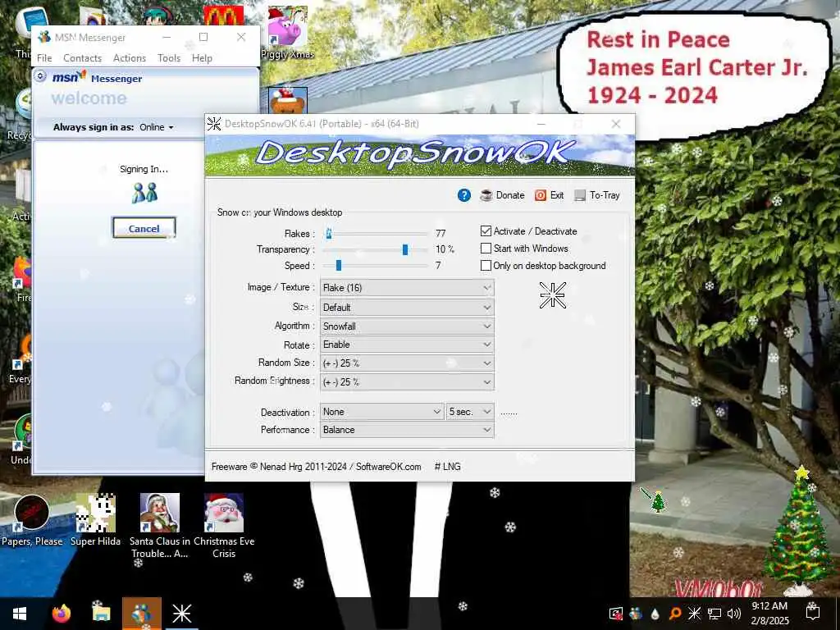Click the red Exit icon in DesktopSnowOK
840x630 pixels.
541,195
